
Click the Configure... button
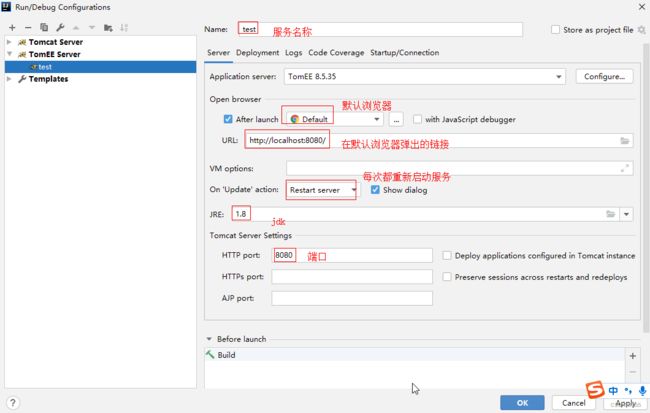coord(604,77)
